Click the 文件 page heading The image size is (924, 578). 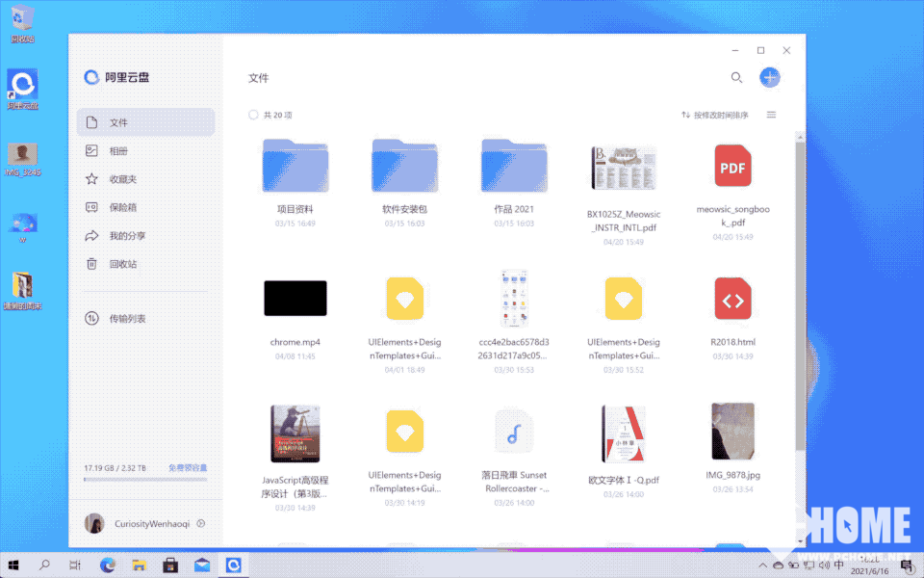(x=258, y=78)
